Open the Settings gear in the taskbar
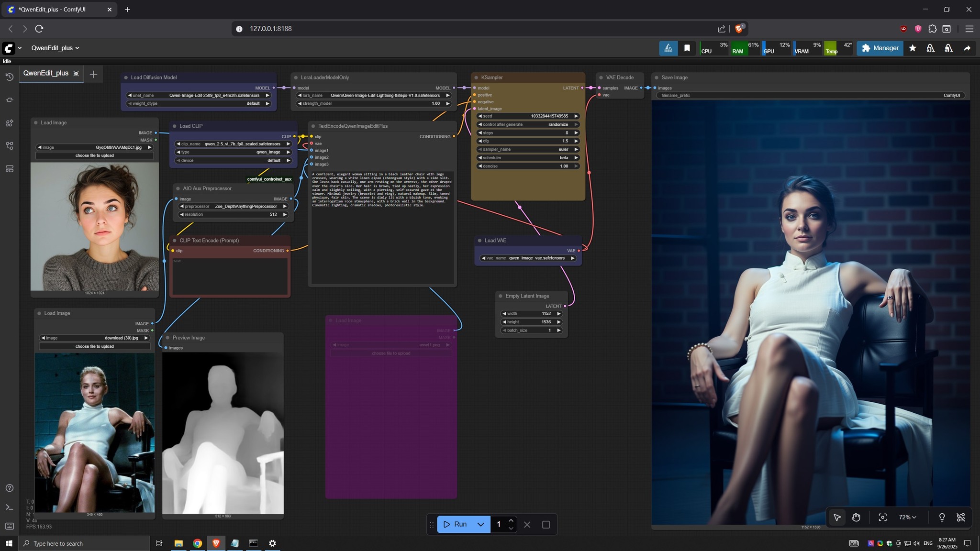Screen dimensions: 980x551 [x=272, y=543]
